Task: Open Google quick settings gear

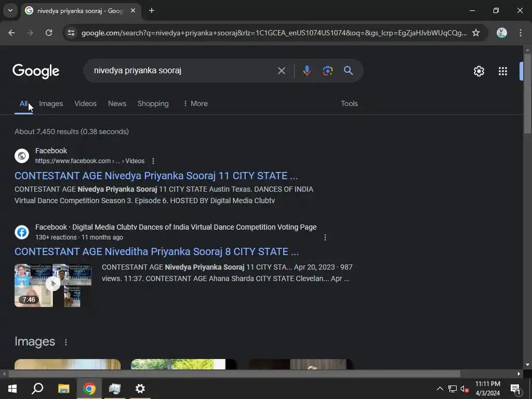Action: tap(478, 71)
